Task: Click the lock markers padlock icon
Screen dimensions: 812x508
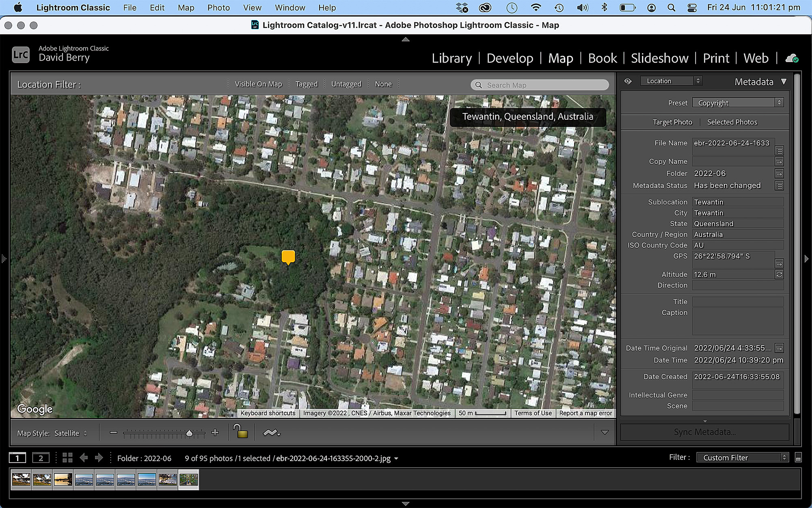Action: click(x=241, y=432)
